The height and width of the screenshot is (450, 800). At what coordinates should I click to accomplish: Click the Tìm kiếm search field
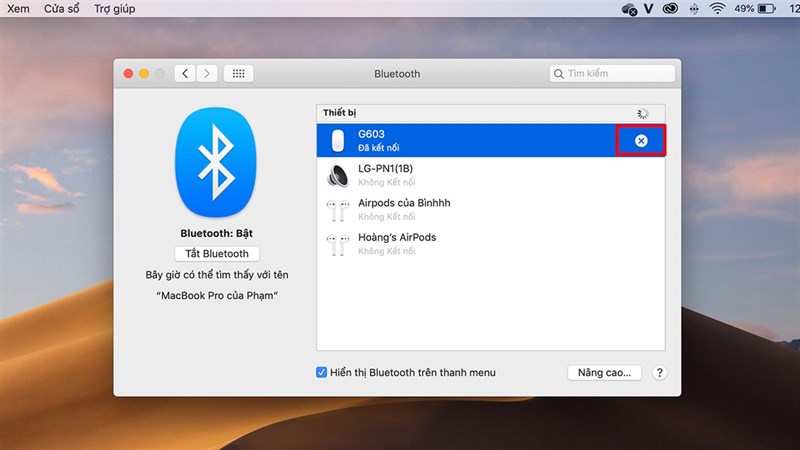(612, 73)
